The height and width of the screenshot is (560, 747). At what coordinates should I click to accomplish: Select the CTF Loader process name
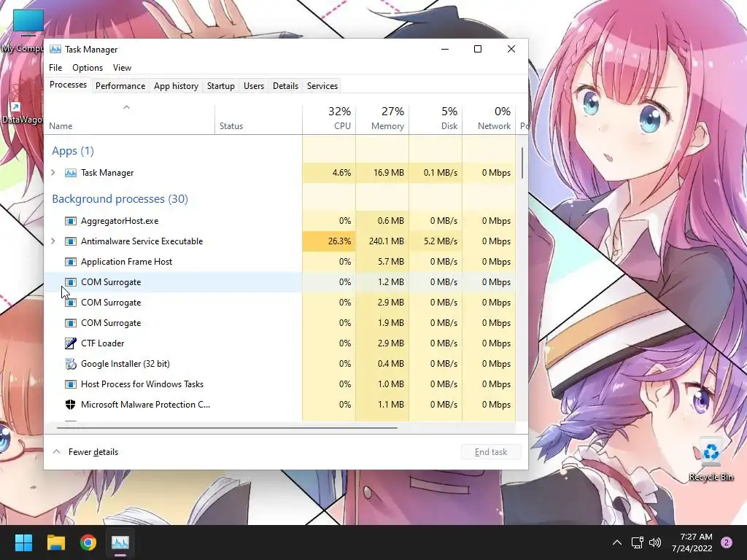point(102,343)
